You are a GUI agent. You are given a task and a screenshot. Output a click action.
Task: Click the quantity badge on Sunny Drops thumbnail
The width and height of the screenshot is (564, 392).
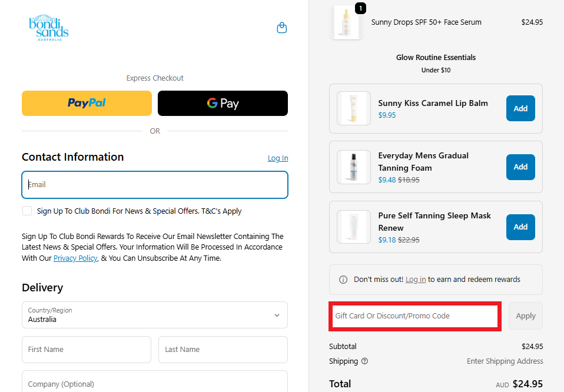pyautogui.click(x=360, y=8)
